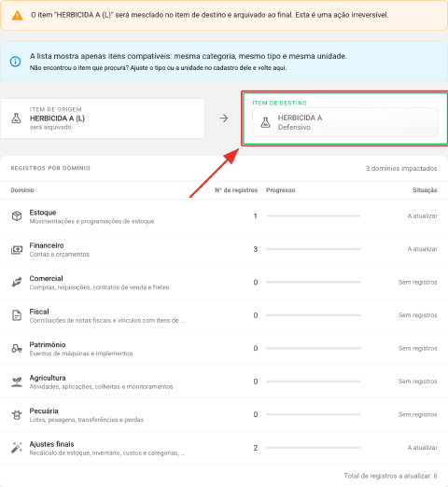The height and width of the screenshot is (487, 448).
Task: Click the Patrimônio tractor icon
Action: 17,348
